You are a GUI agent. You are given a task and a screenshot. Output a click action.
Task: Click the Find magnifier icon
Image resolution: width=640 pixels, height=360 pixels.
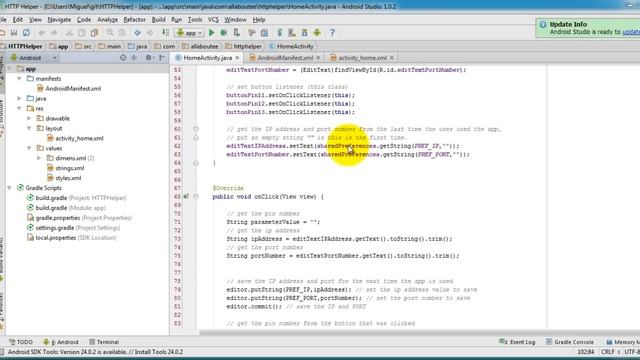[110, 33]
